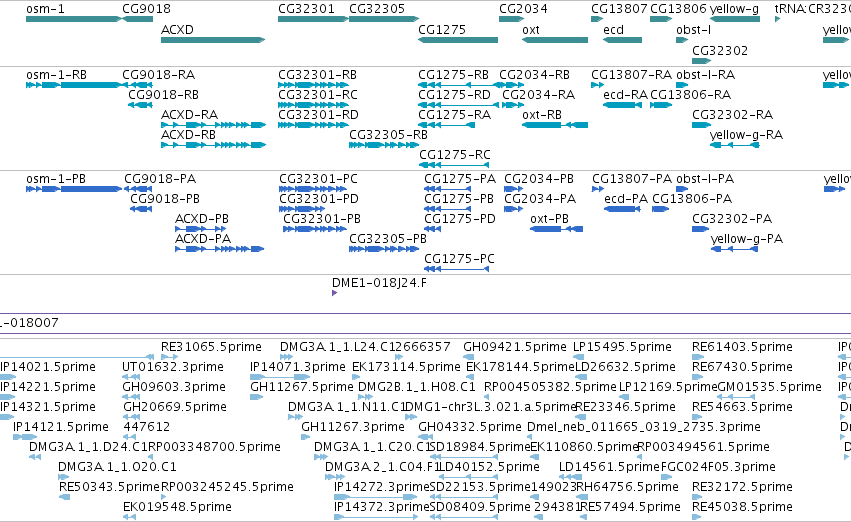Screen dimensions: 851x522
Task: Click the CG32301-PD protein feature
Action: [x=302, y=209]
